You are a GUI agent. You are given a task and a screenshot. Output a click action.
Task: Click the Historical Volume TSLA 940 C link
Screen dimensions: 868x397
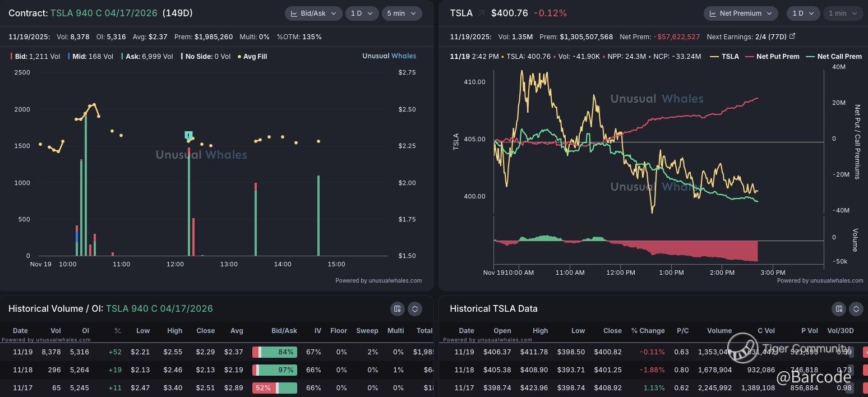click(159, 308)
